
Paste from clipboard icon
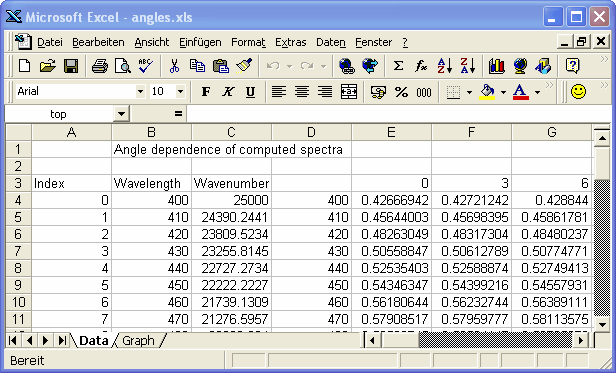click(220, 66)
